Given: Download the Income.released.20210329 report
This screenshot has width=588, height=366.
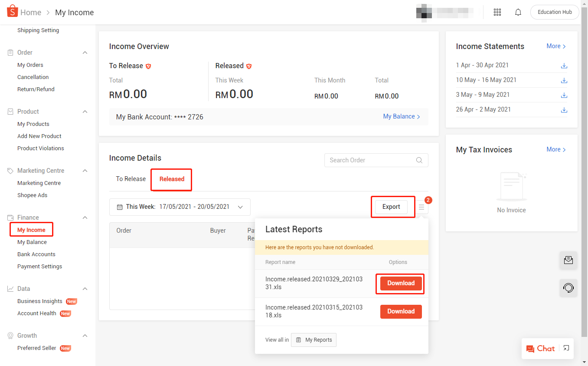Looking at the screenshot, I should pos(401,284).
